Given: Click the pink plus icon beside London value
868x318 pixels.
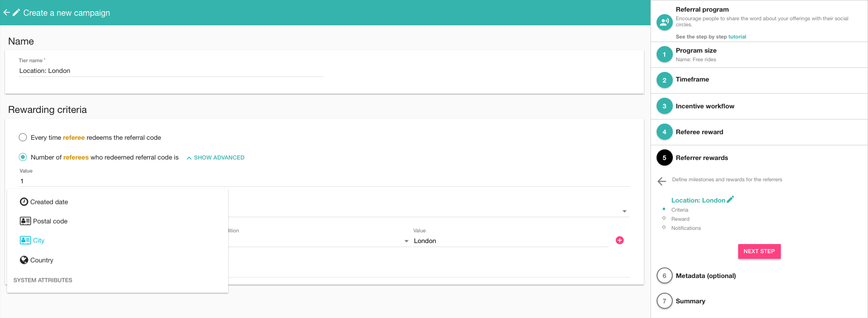Looking at the screenshot, I should [x=619, y=241].
